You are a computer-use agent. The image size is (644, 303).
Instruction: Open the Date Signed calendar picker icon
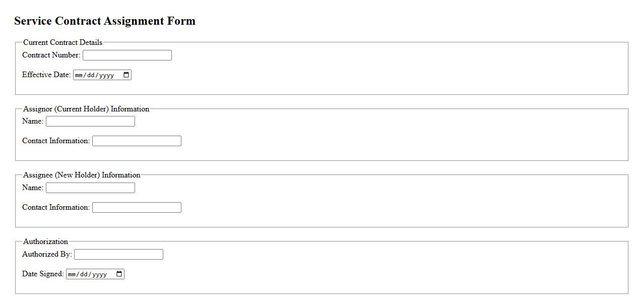pos(119,274)
